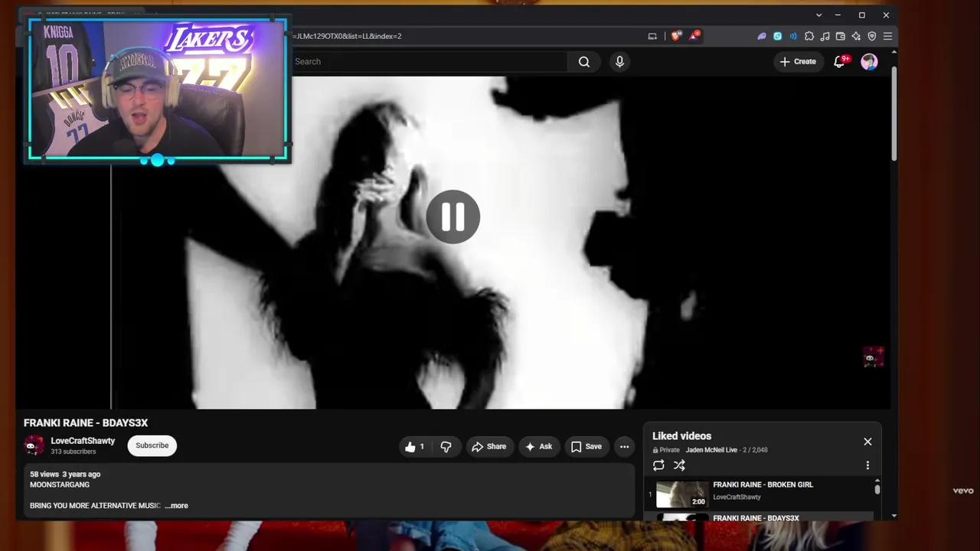Click the YouTube search magnifier button
This screenshot has width=980, height=551.
(584, 61)
